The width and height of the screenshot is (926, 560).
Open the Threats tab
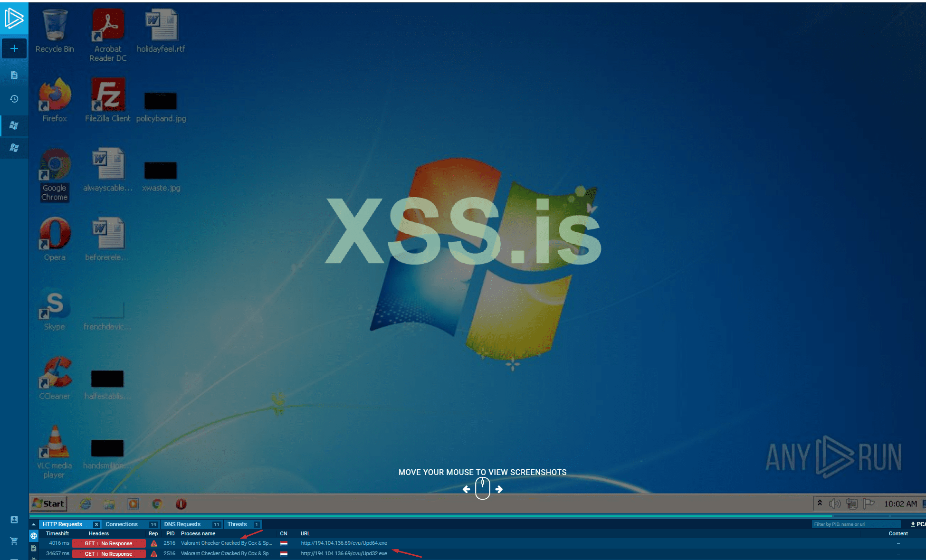tap(237, 524)
